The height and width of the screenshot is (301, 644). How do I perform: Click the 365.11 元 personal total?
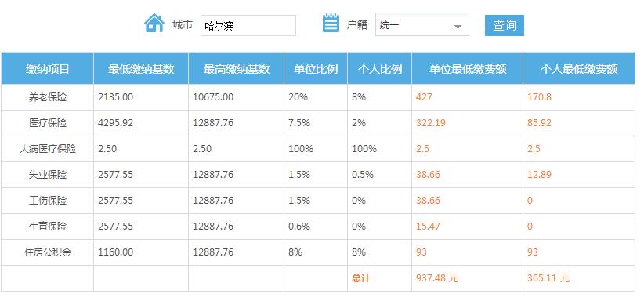548,278
